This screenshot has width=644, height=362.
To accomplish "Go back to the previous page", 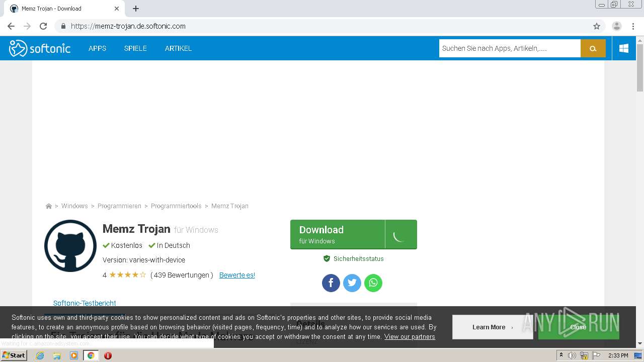I will coord(11,26).
